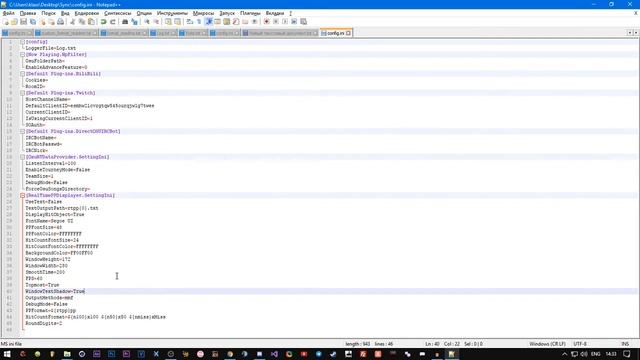
Task: Click the Open file toolbar icon
Action: click(14, 22)
